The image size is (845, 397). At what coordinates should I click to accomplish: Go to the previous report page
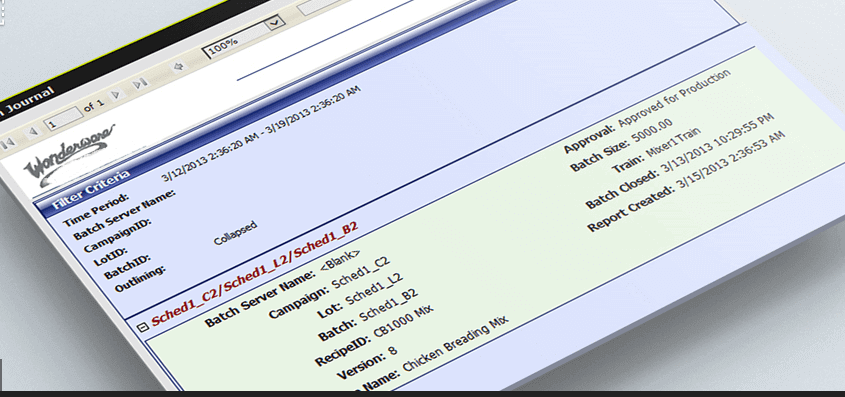(33, 131)
